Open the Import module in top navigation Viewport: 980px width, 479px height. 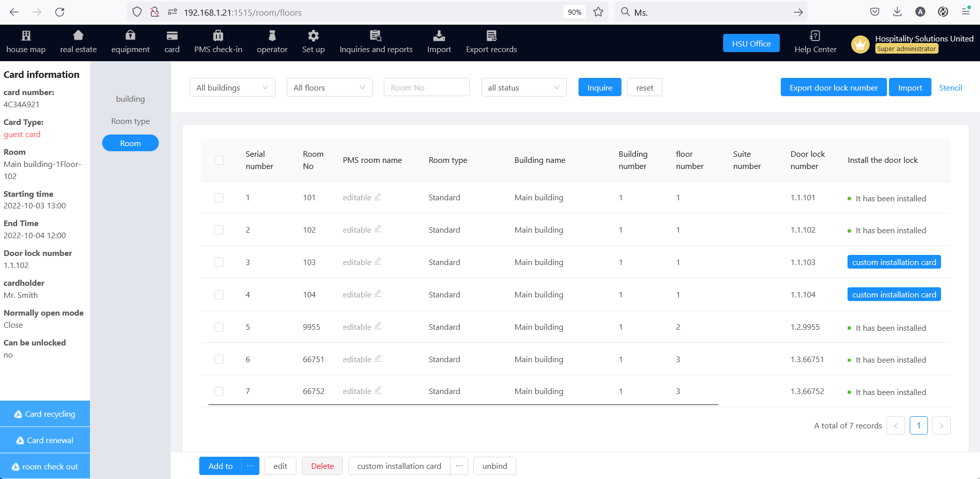pos(438,42)
